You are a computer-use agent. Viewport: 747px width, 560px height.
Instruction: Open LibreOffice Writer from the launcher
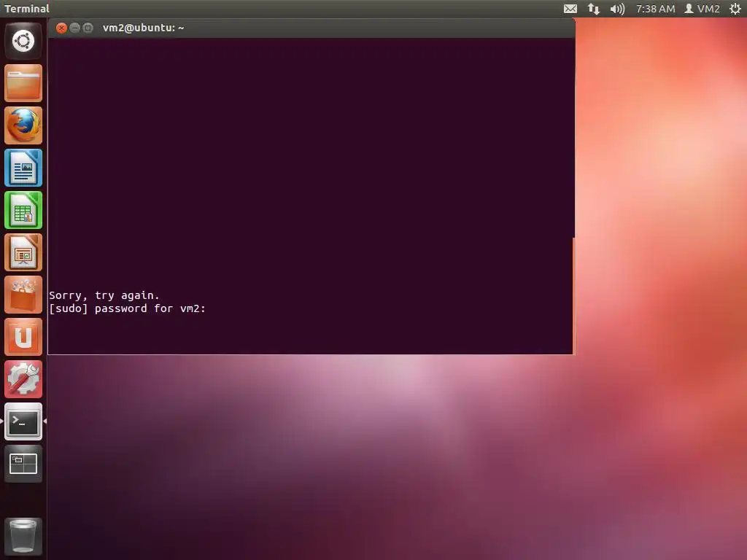point(23,168)
